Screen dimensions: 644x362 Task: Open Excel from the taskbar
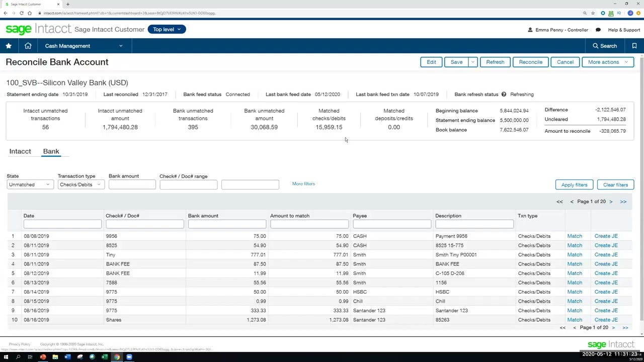(104, 357)
